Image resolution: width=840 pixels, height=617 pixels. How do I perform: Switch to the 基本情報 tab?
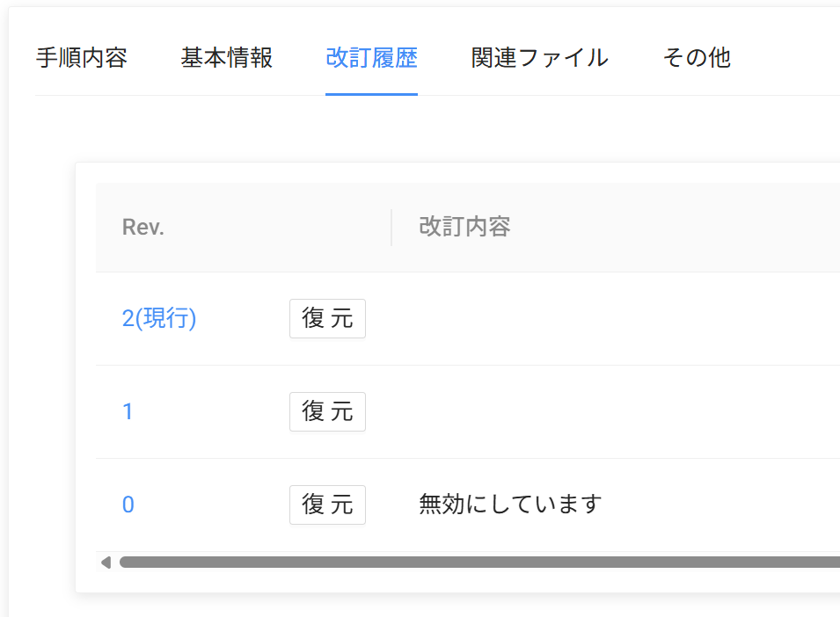click(226, 58)
